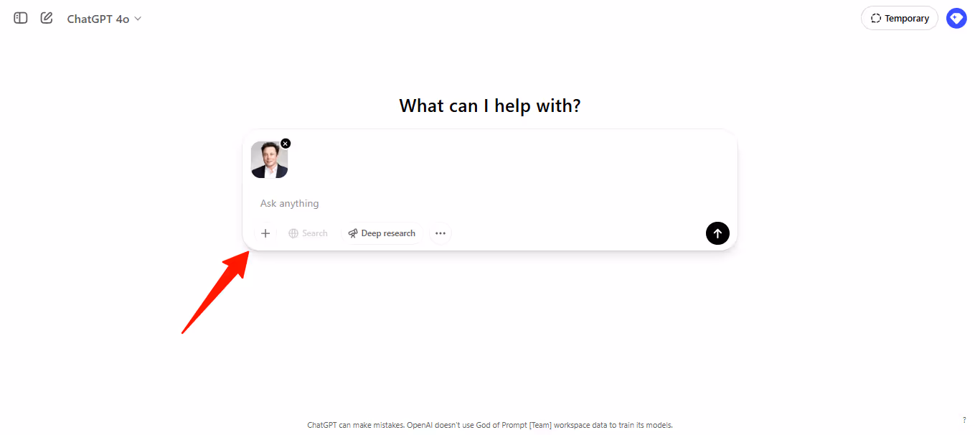The width and height of the screenshot is (980, 435).
Task: Open the ChatGPT 4o model selector
Action: 104,19
